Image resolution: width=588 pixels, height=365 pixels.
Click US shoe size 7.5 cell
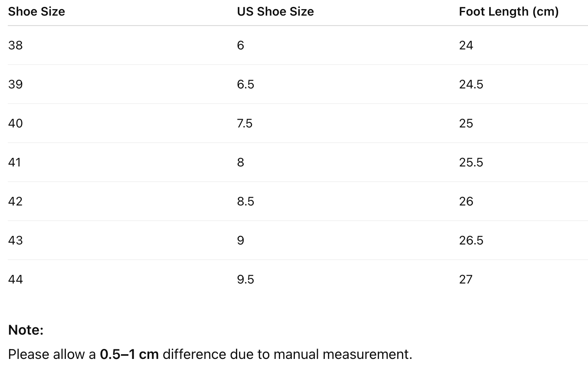[245, 123]
